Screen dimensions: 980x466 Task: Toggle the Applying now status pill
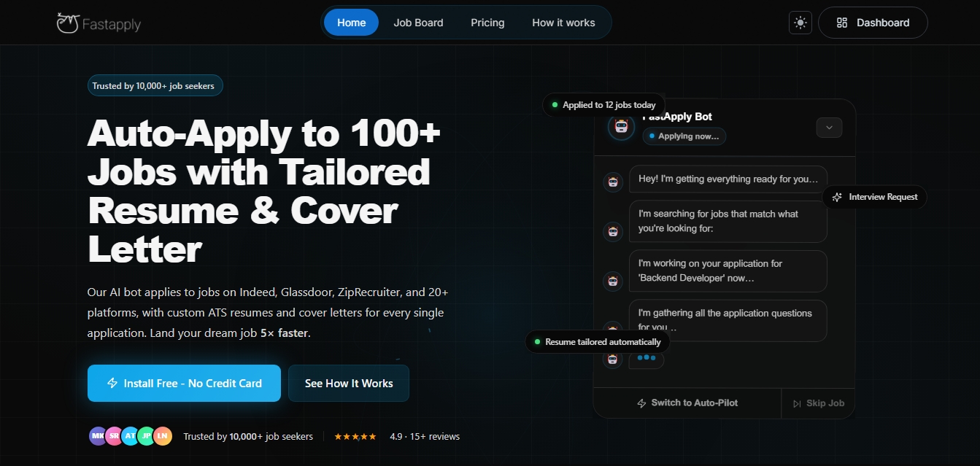(684, 136)
